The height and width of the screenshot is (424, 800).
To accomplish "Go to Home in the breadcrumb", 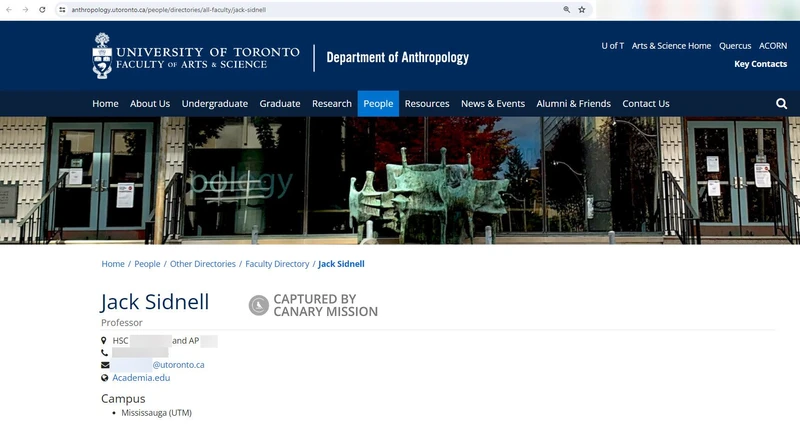I will click(x=113, y=264).
